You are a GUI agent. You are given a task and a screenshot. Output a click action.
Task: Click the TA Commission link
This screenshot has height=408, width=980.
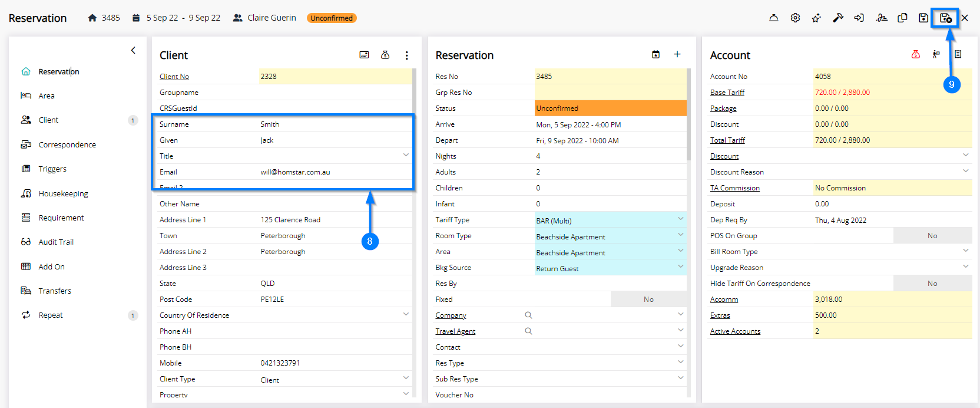tap(734, 188)
